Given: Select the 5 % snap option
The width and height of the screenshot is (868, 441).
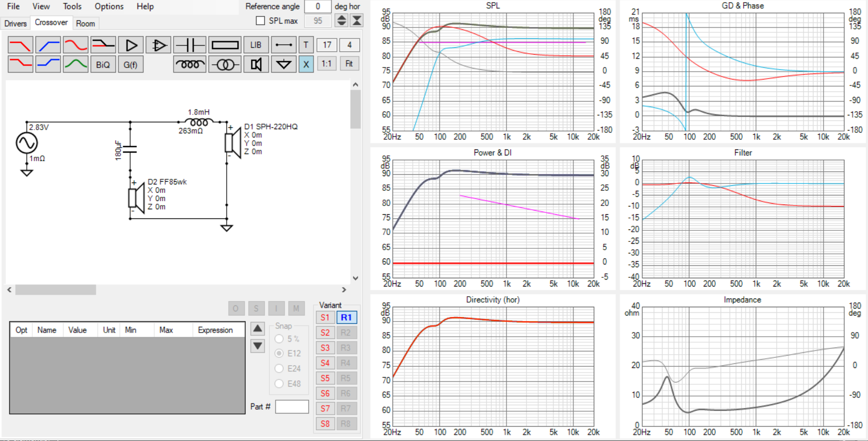Looking at the screenshot, I should tap(279, 339).
